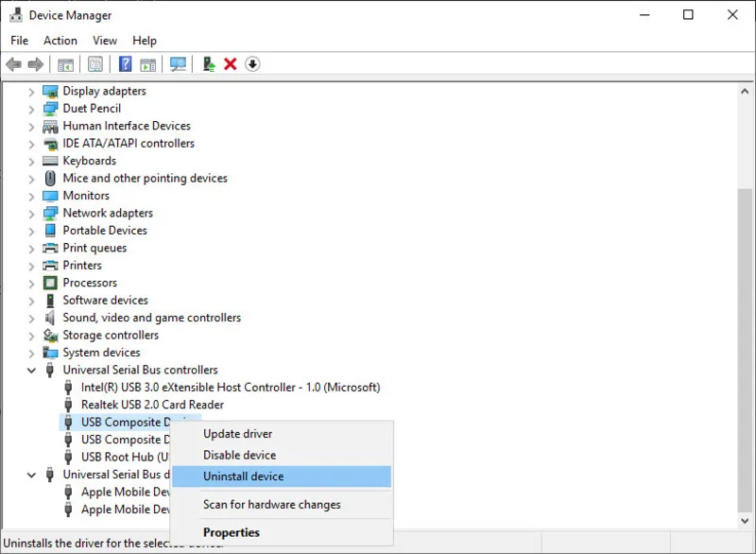Expand the Display adapters category
Image resolution: width=756 pixels, height=554 pixels.
pos(31,91)
